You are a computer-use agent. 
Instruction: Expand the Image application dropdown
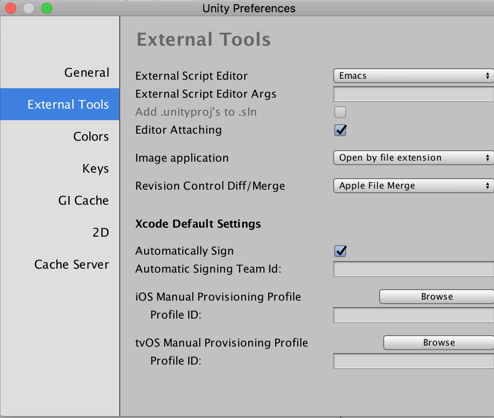click(413, 158)
